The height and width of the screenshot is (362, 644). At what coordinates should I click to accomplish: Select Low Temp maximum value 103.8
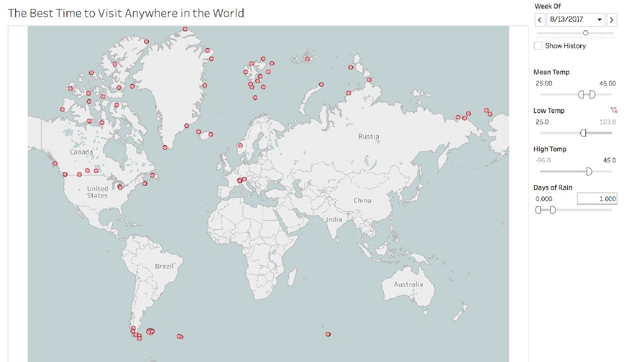click(608, 122)
